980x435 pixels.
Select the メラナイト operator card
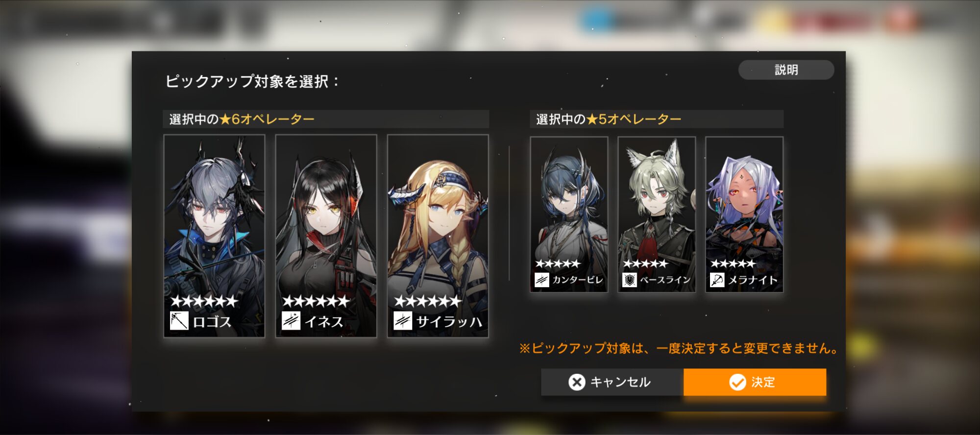pos(744,215)
